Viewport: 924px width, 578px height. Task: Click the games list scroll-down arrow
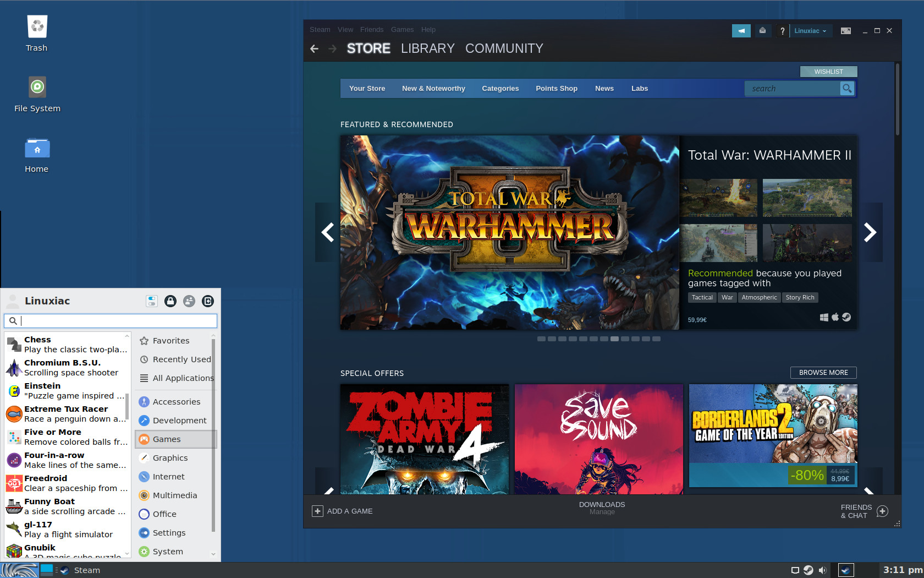click(127, 554)
